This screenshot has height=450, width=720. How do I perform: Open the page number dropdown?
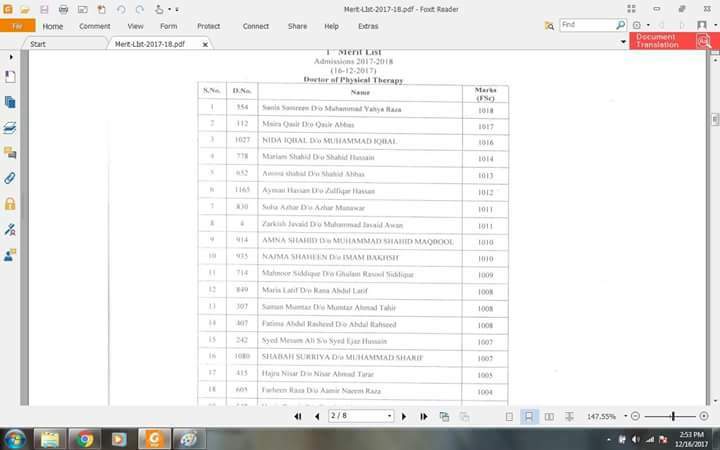[389, 416]
